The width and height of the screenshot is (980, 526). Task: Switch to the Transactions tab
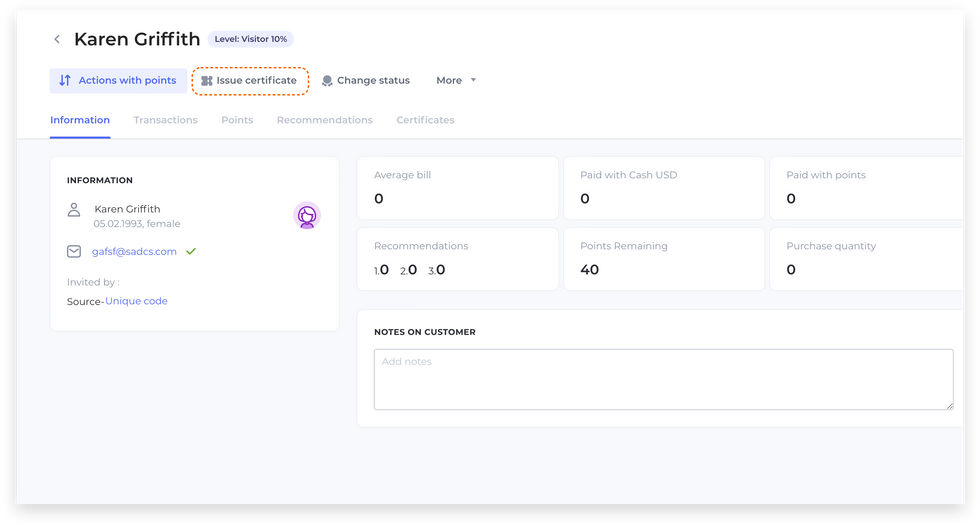166,120
